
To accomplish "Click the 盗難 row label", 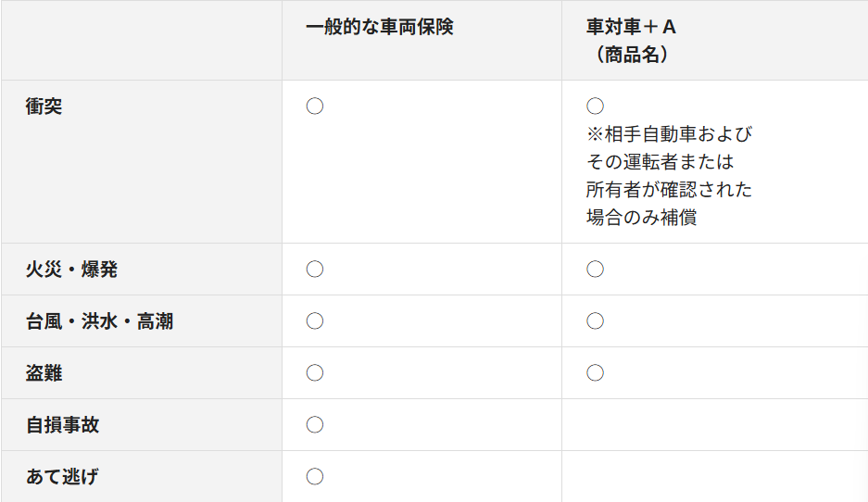I will pyautogui.click(x=44, y=374).
